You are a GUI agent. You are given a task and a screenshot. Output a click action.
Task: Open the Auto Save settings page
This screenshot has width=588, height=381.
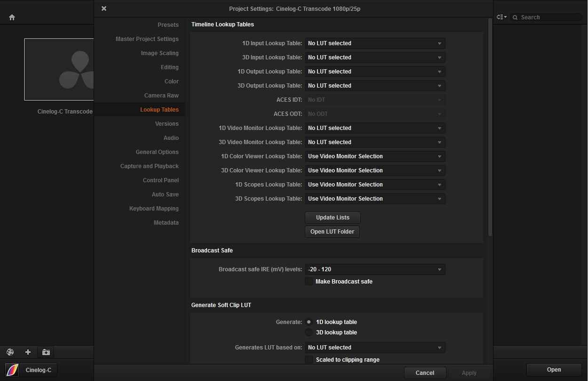(x=165, y=195)
